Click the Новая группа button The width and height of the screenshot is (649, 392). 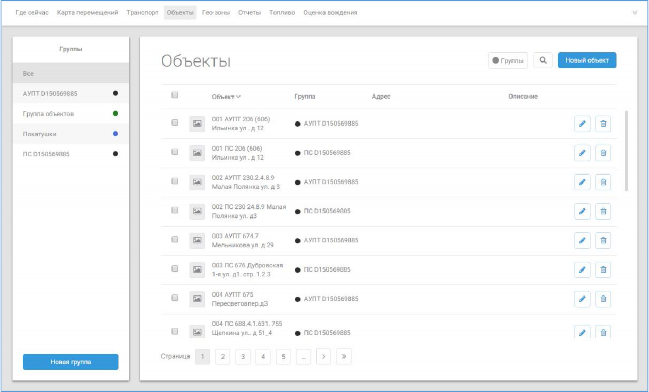click(71, 362)
